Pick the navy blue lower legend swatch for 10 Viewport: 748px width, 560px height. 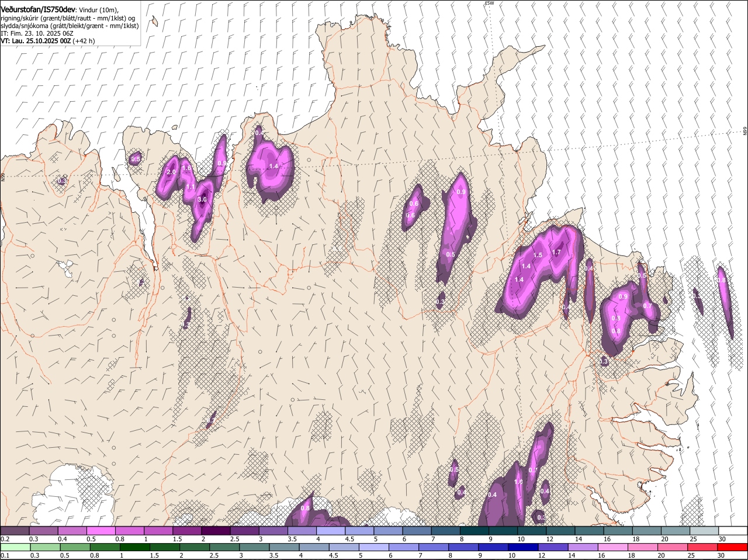(524, 547)
